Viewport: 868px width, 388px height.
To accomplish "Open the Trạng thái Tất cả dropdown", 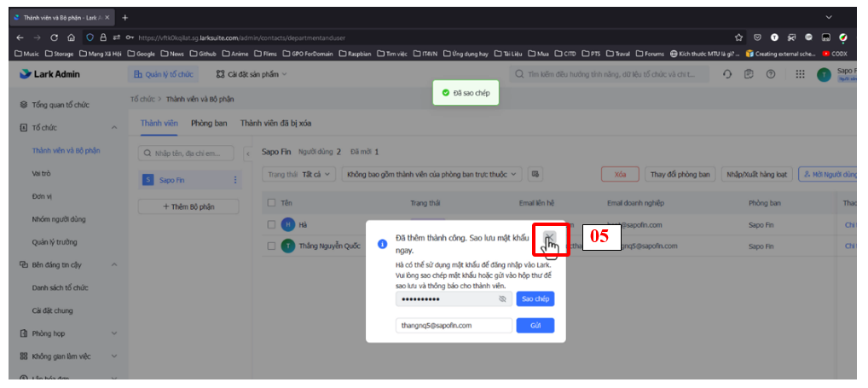I will point(299,174).
